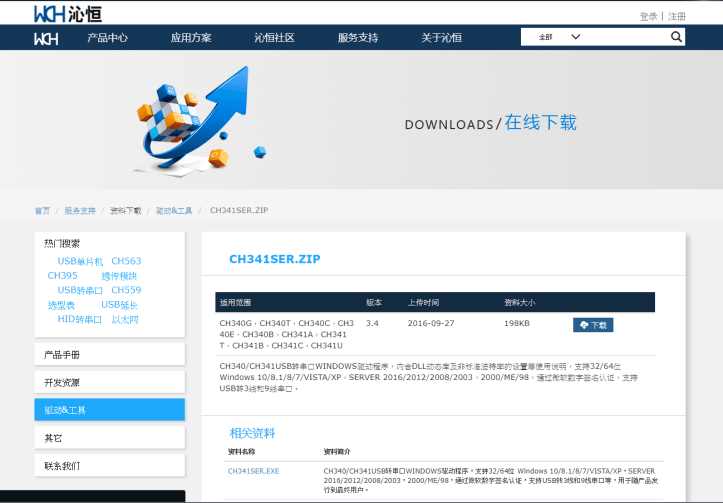
Task: Click the search magnifier icon
Action: pyautogui.click(x=676, y=37)
